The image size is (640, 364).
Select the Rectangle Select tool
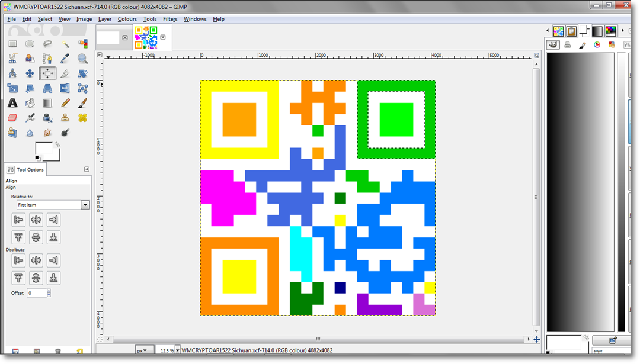pos(12,44)
